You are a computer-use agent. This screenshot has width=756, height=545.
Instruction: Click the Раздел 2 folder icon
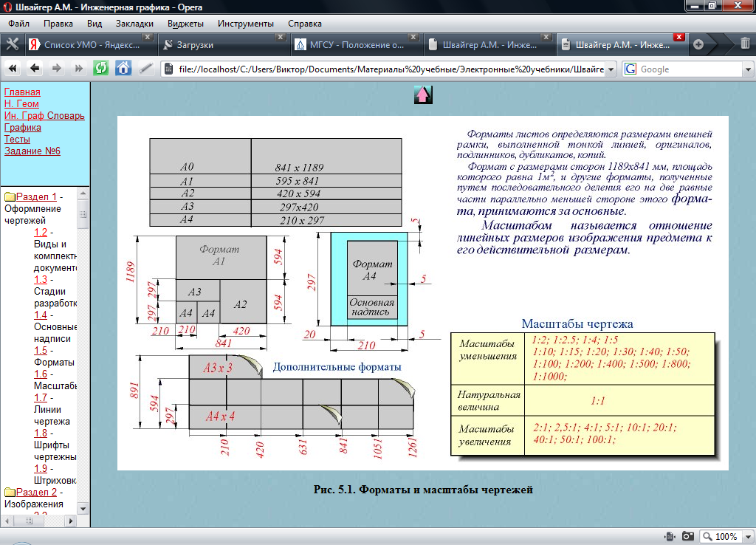pyautogui.click(x=10, y=492)
